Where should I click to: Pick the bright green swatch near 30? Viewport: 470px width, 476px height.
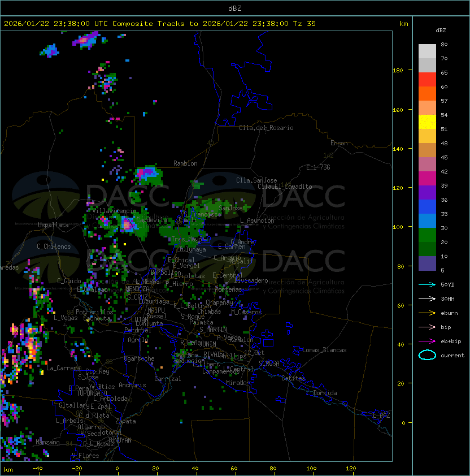(x=427, y=235)
